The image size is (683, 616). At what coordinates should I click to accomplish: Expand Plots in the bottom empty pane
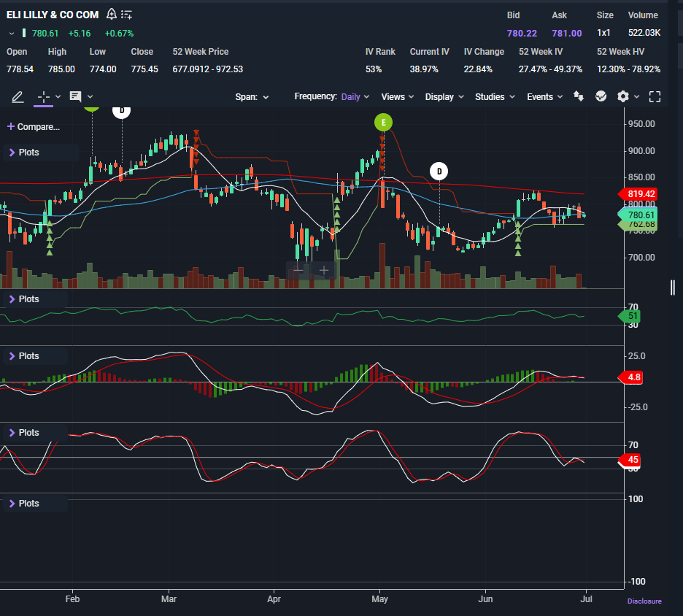click(x=24, y=503)
